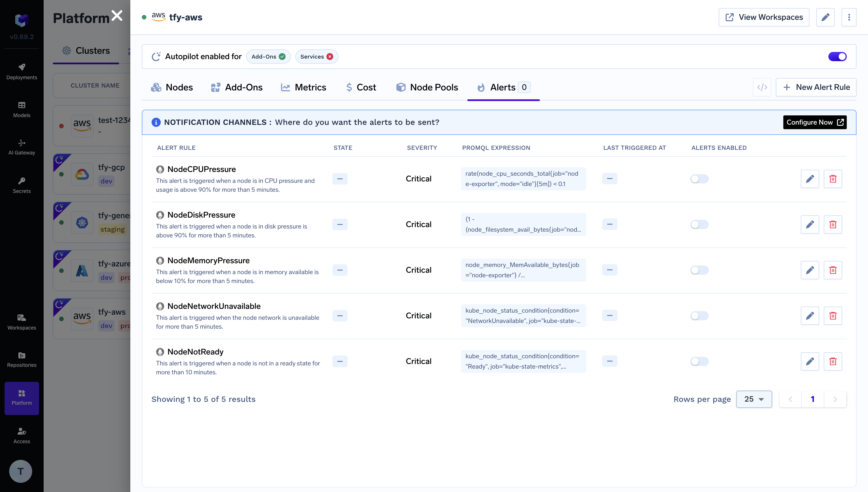Open Deployments in the sidebar
This screenshot has width=868, height=492.
(x=22, y=71)
